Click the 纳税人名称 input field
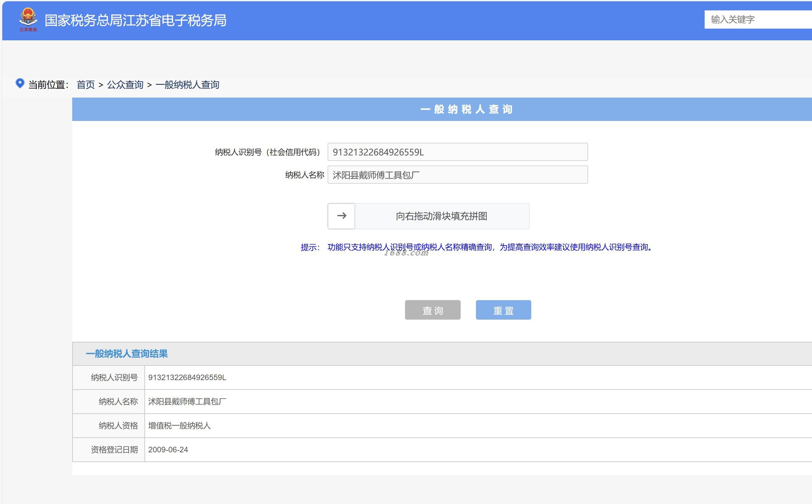The width and height of the screenshot is (812, 504). 457,175
